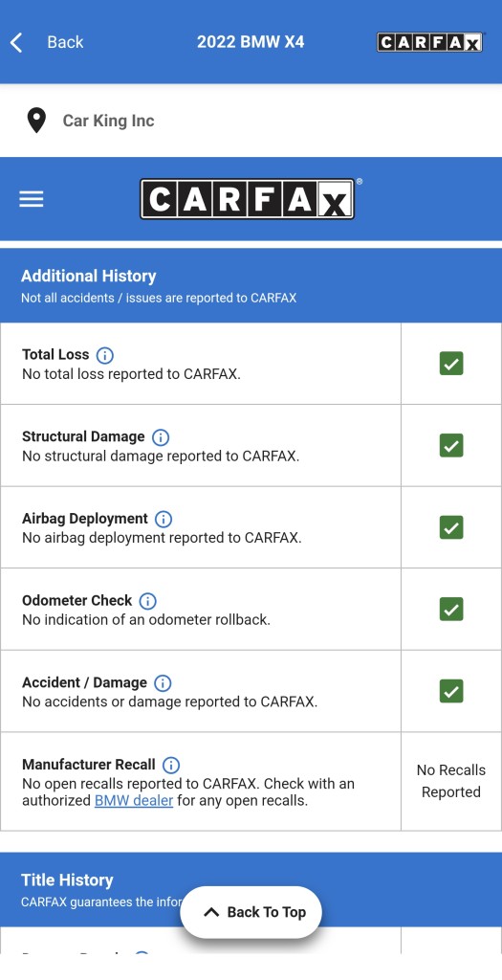Click the No Recalls Reported cell
The width and height of the screenshot is (502, 980).
click(451, 781)
